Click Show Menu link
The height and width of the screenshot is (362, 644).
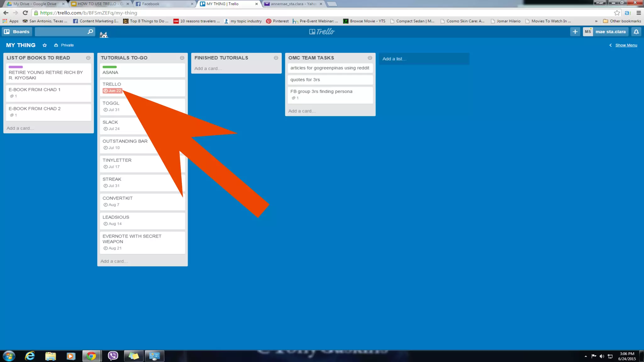(626, 45)
